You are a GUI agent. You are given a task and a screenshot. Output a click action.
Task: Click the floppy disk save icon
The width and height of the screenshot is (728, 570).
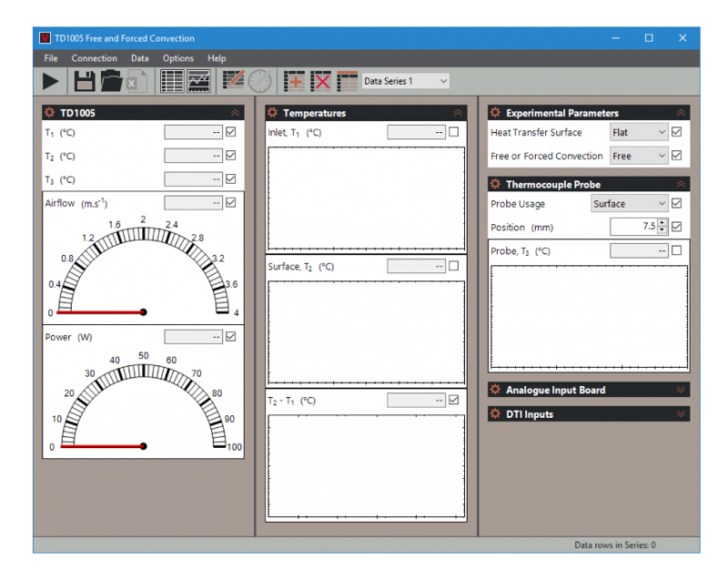[x=85, y=81]
